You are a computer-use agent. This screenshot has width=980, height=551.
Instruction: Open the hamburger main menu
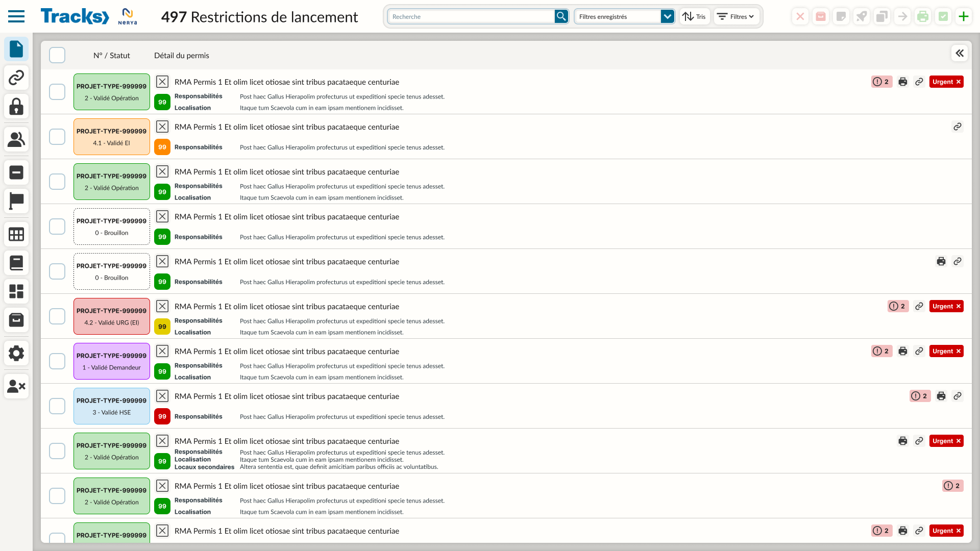point(16,16)
